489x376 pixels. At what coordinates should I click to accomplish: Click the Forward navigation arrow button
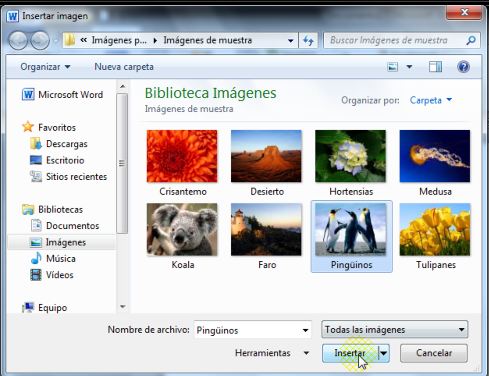[x=40, y=40]
